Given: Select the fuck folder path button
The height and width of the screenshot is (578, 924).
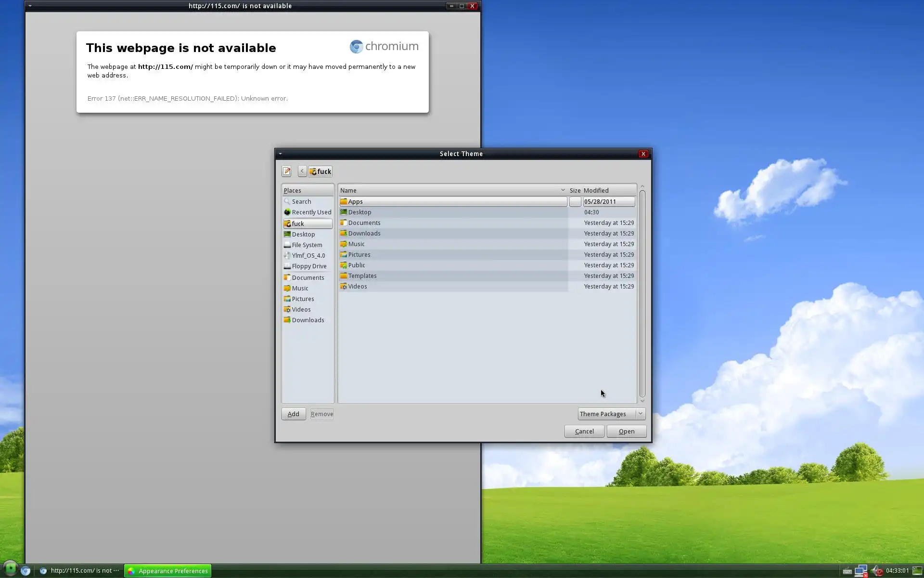Looking at the screenshot, I should (x=321, y=171).
